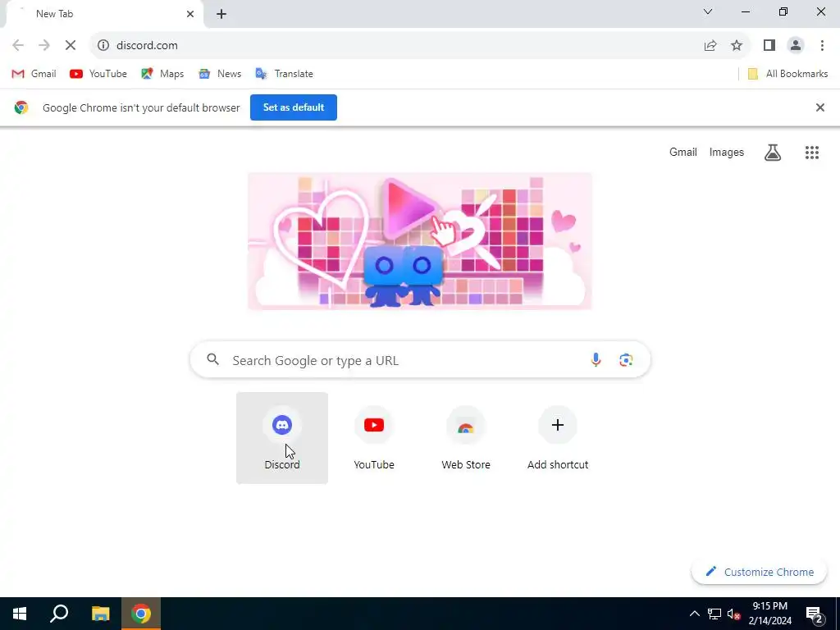Click the back navigation arrow
Image resolution: width=840 pixels, height=630 pixels.
[x=18, y=46]
